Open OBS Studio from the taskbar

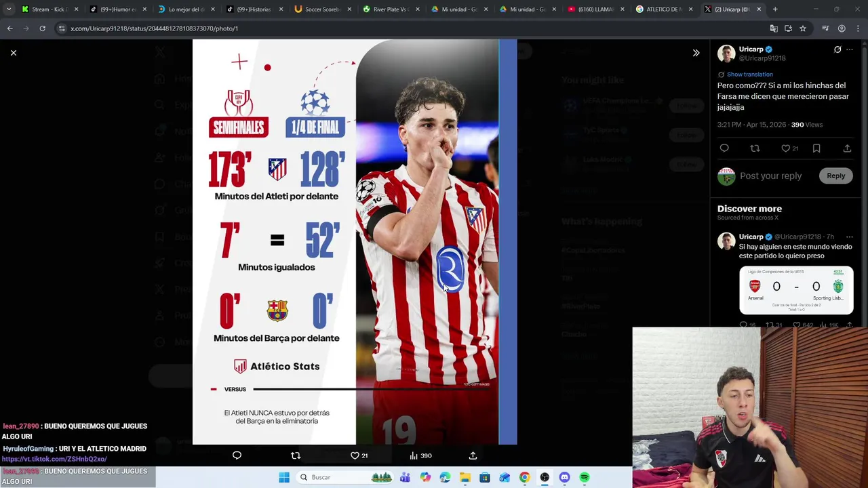[x=545, y=477]
